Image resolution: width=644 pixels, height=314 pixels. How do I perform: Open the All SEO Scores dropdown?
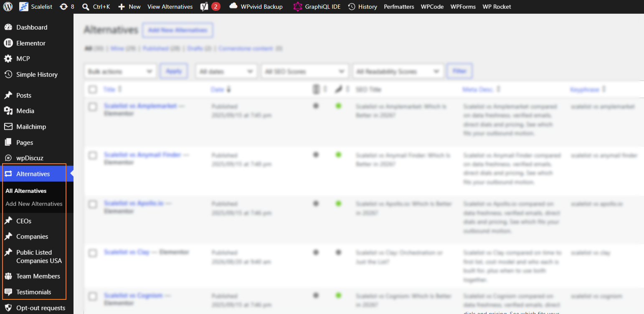(x=305, y=71)
